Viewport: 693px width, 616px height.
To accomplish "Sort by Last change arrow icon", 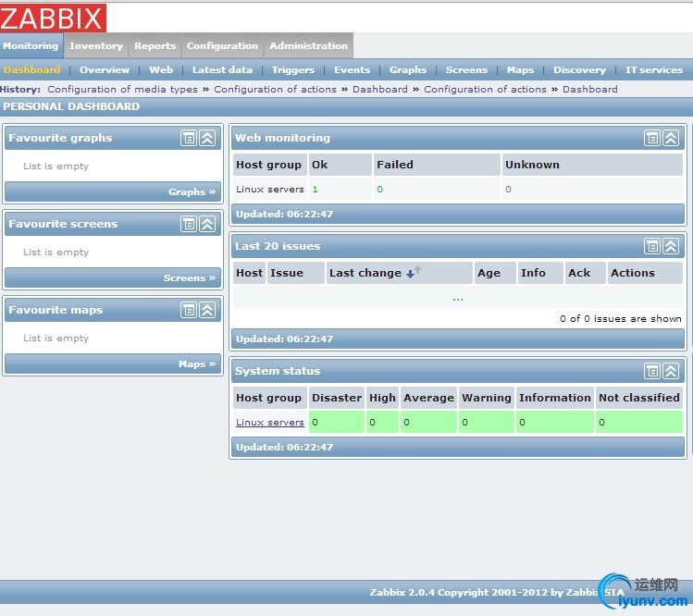I will (x=414, y=272).
